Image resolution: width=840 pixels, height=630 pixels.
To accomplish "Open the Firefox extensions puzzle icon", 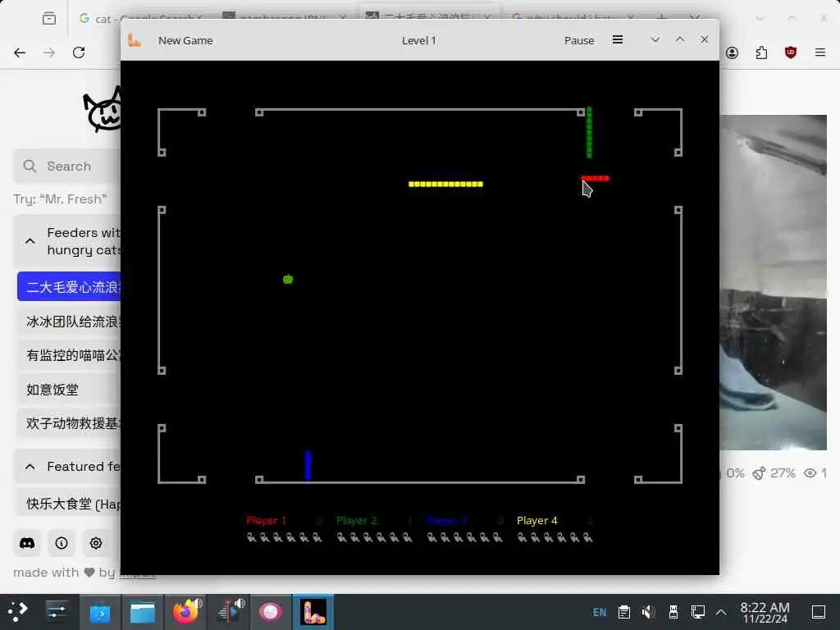I will click(761, 52).
